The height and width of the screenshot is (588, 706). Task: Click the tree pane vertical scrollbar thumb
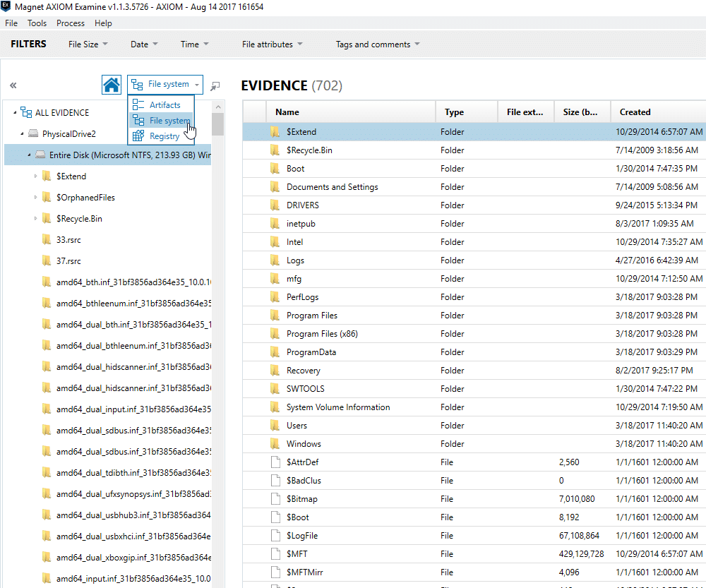(x=218, y=124)
